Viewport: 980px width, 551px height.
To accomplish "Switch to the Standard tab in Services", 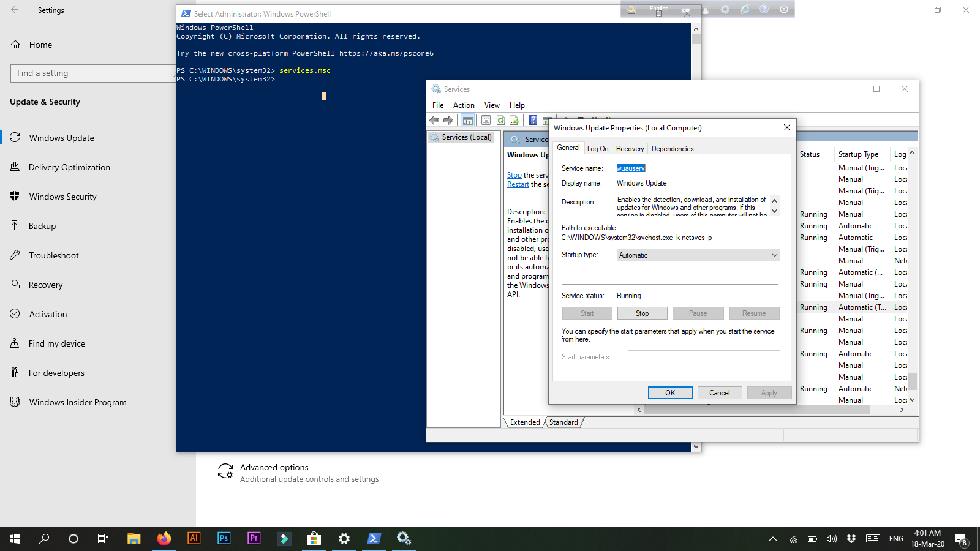I will pos(563,422).
